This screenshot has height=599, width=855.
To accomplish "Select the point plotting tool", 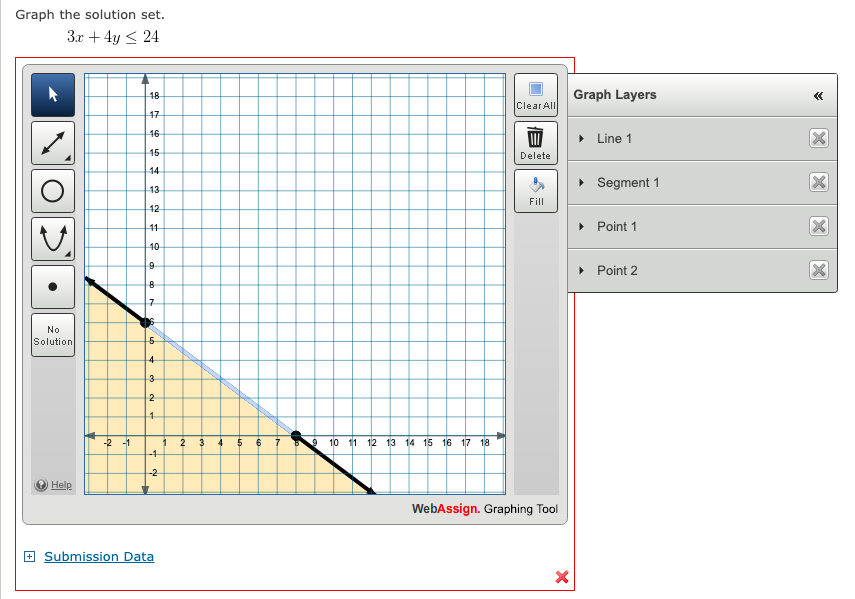I will pyautogui.click(x=52, y=286).
